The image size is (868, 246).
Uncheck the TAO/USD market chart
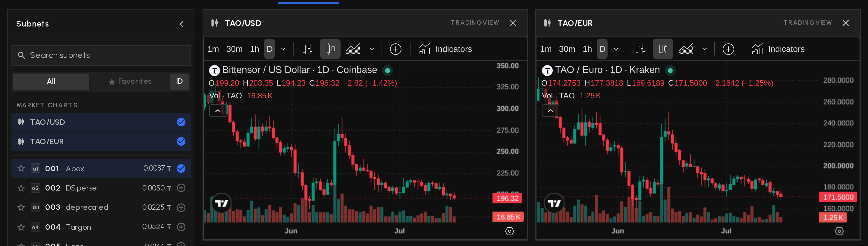click(181, 122)
